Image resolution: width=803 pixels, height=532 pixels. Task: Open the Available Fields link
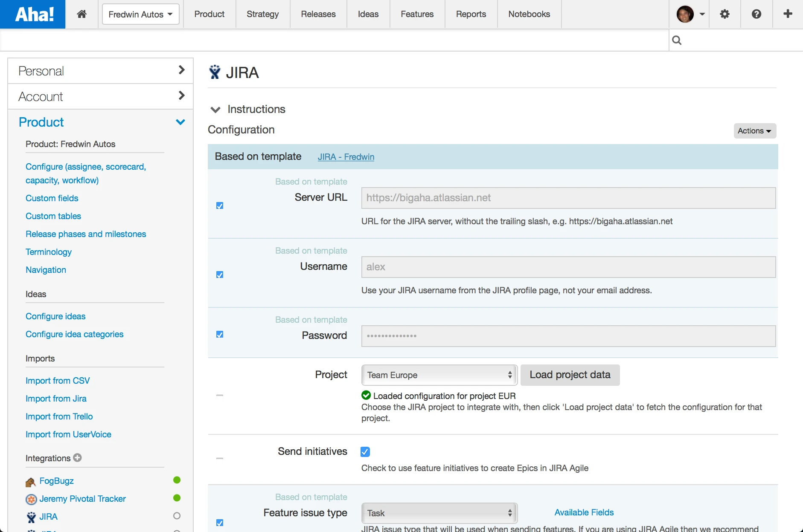click(x=584, y=512)
